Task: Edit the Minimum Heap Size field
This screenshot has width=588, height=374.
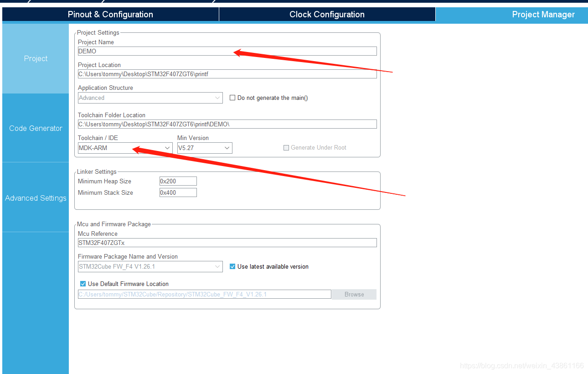Action: tap(178, 181)
